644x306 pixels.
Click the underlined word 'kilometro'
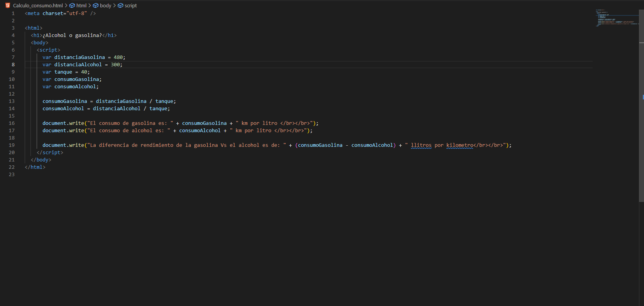tap(460, 145)
